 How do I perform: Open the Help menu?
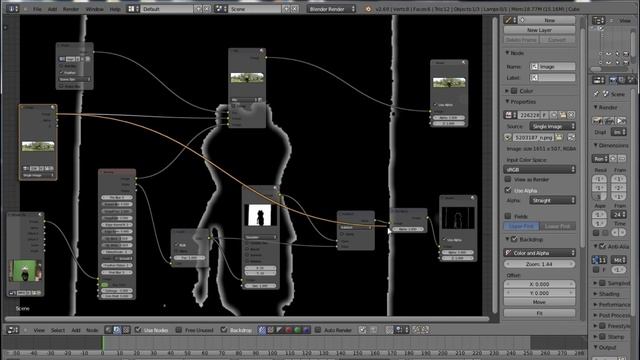tap(115, 9)
